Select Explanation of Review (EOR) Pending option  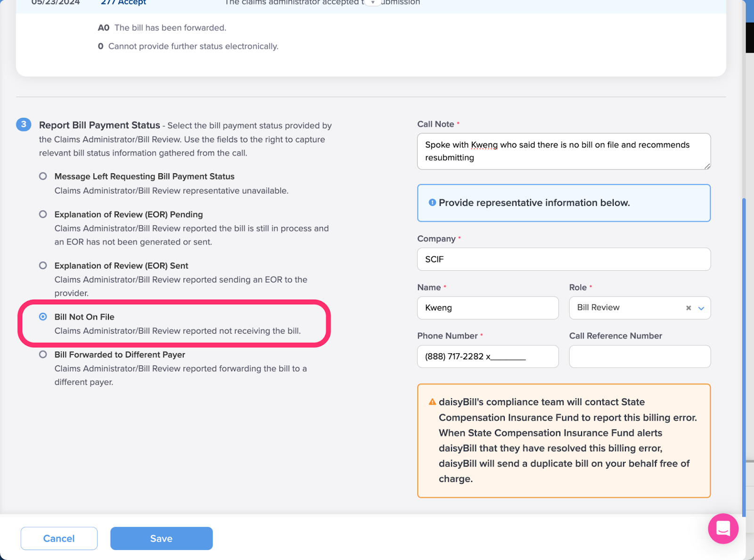coord(43,214)
